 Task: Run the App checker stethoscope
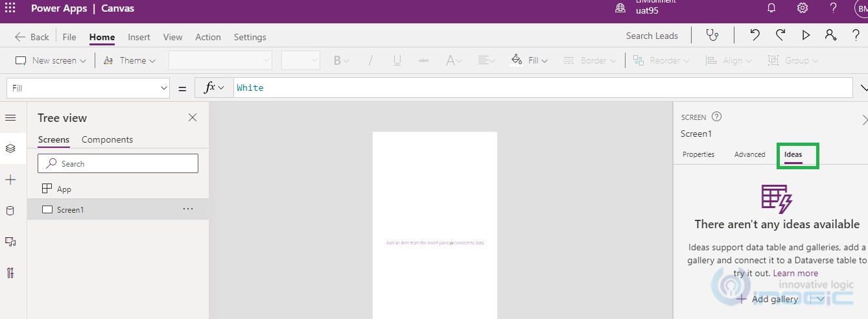click(x=712, y=36)
